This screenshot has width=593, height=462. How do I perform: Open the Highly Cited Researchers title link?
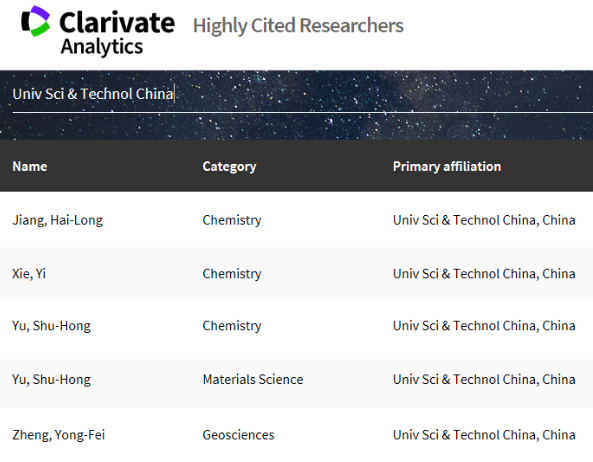pos(298,26)
